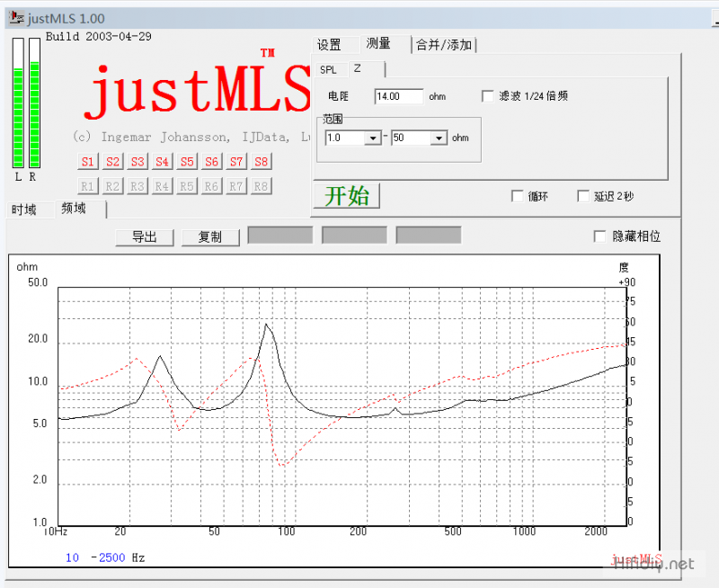The image size is (719, 588).
Task: Click the green 开始 start button
Action: 347,196
